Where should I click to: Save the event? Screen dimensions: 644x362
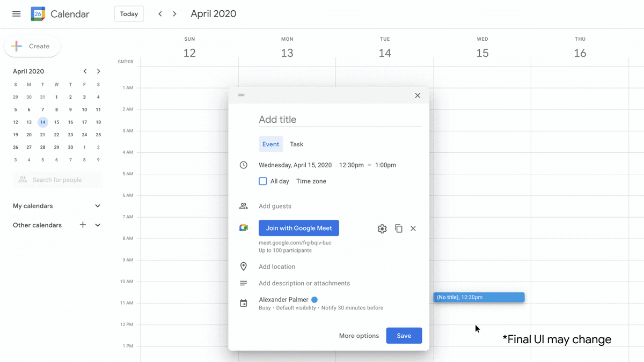pos(404,336)
